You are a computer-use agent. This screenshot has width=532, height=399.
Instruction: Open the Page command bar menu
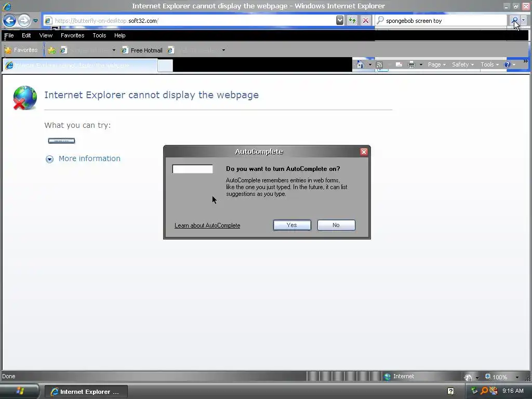[x=436, y=64]
